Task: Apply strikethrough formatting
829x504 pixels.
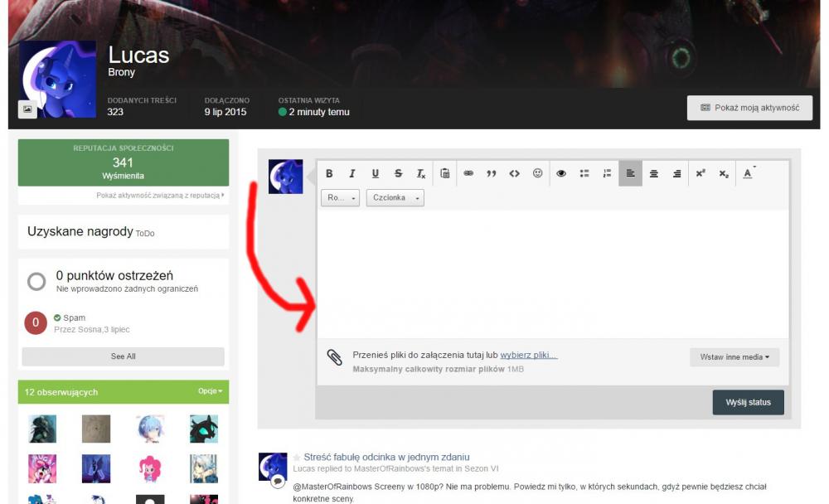Action: pyautogui.click(x=399, y=173)
